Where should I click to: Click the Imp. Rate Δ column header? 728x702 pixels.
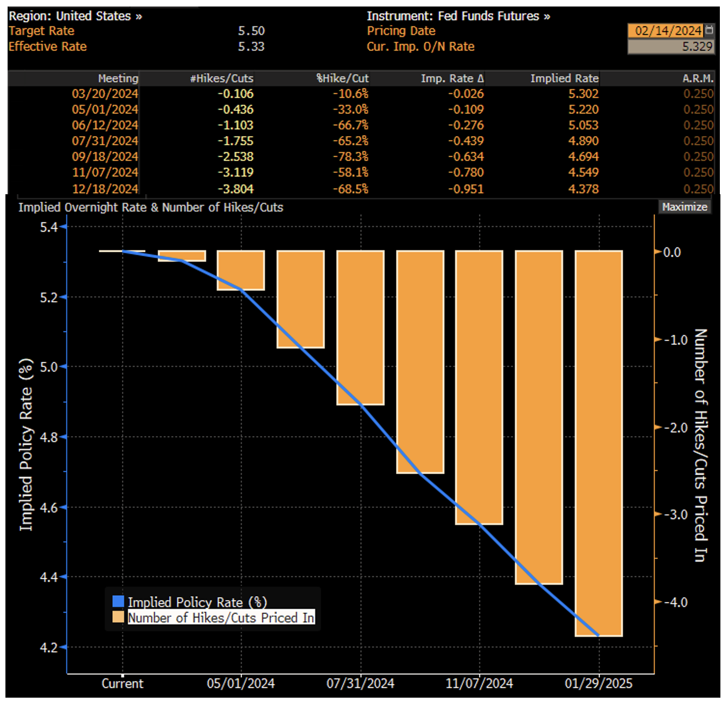pyautogui.click(x=452, y=78)
